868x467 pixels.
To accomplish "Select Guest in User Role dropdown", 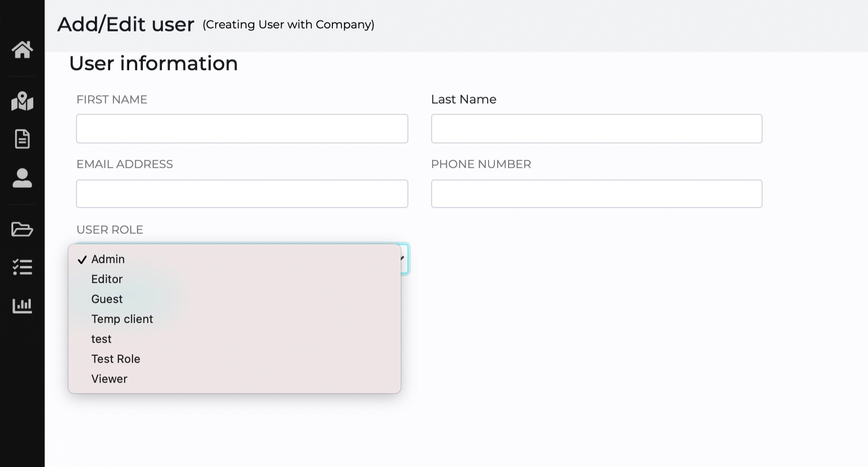I will click(x=107, y=299).
